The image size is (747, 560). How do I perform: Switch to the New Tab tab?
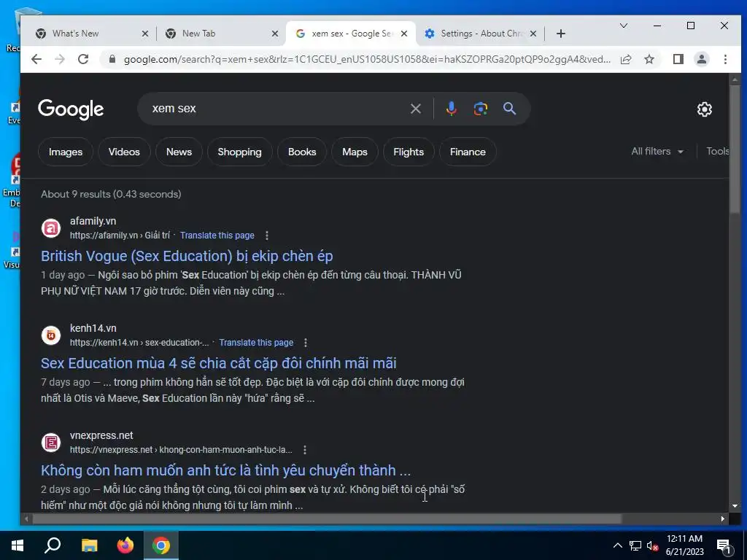coord(220,34)
